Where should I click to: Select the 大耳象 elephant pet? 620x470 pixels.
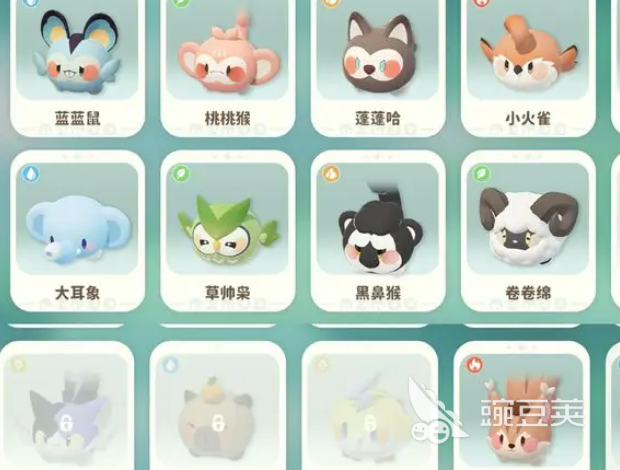(x=78, y=231)
